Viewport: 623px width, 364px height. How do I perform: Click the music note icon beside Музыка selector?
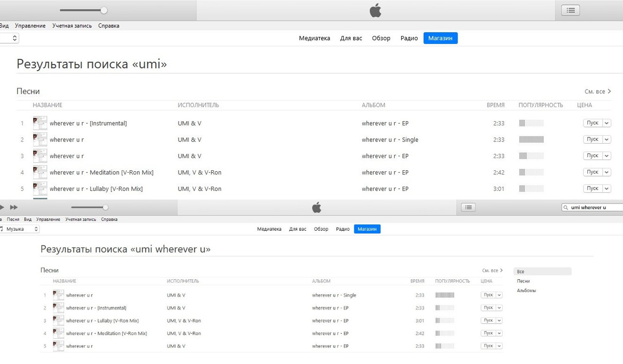click(x=1, y=229)
